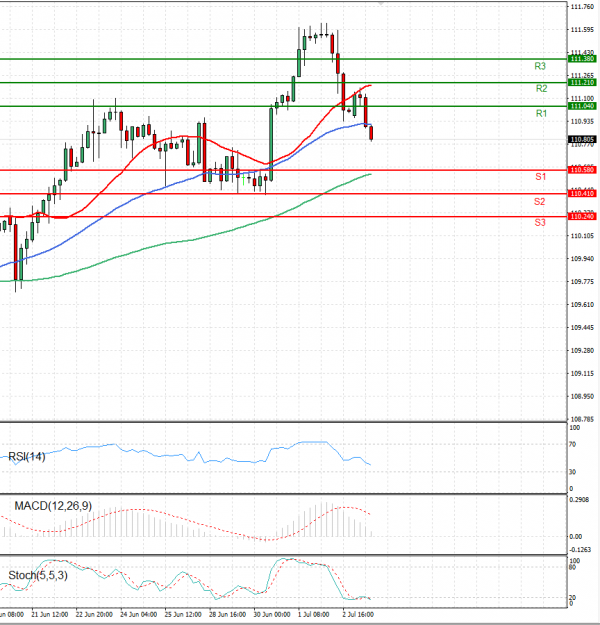This screenshot has width=600, height=625.
Task: Select the 111.210 price tag
Action: coord(582,83)
